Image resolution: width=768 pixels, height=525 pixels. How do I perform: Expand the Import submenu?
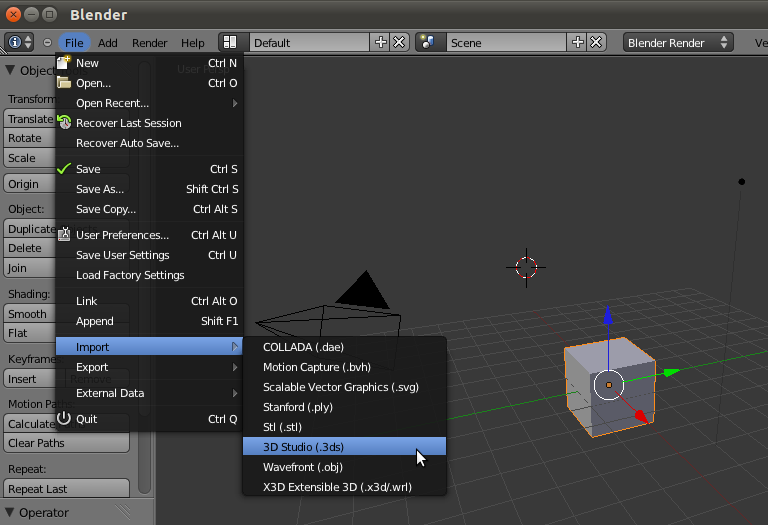point(149,347)
